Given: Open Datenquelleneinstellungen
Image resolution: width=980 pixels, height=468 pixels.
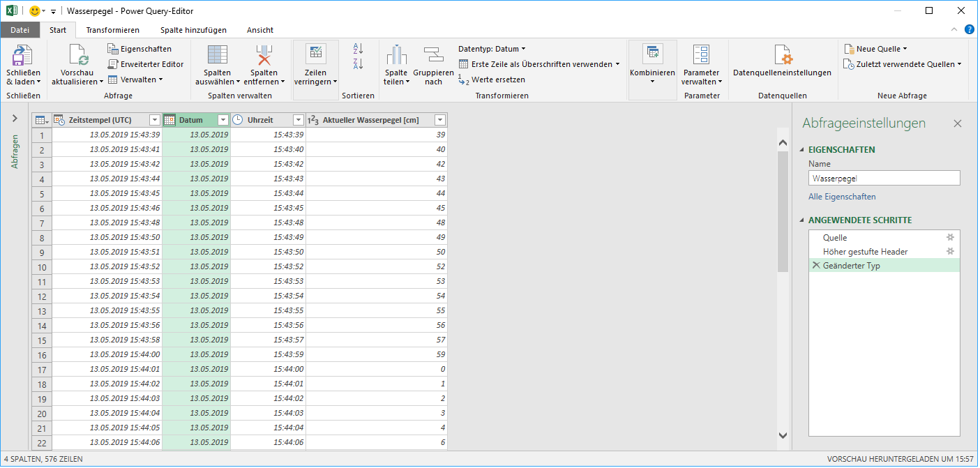Looking at the screenshot, I should [x=782, y=56].
